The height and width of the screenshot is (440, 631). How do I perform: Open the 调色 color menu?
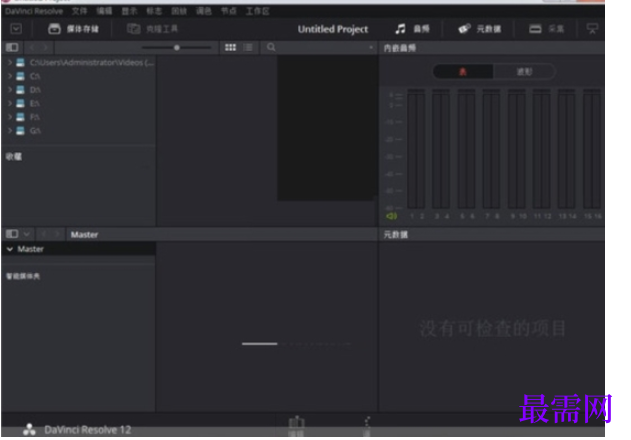click(x=204, y=11)
